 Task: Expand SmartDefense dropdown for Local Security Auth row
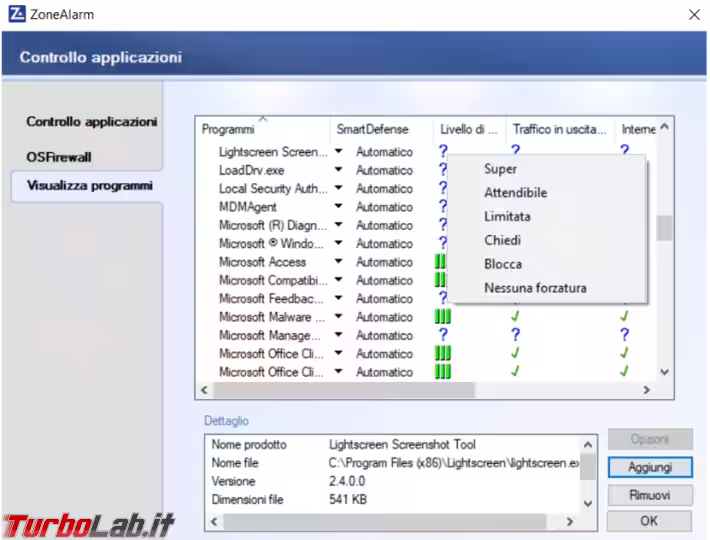point(338,188)
